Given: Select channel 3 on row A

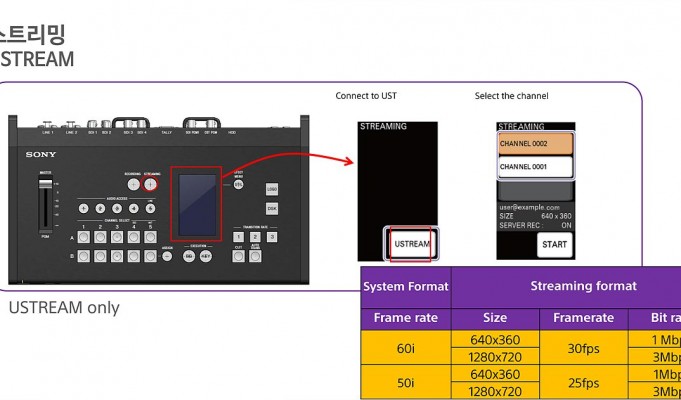Looking at the screenshot, I should tap(117, 237).
